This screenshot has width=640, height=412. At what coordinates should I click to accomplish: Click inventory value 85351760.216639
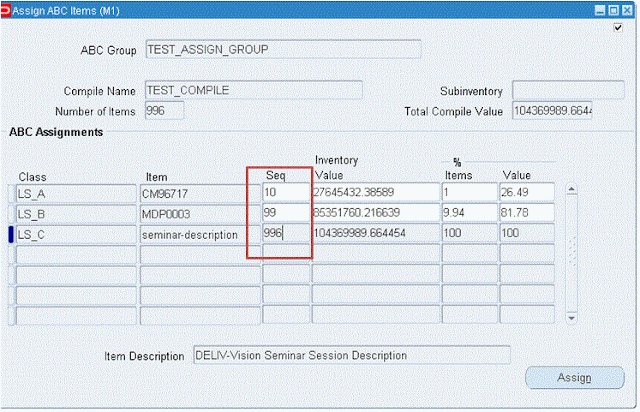(x=376, y=212)
